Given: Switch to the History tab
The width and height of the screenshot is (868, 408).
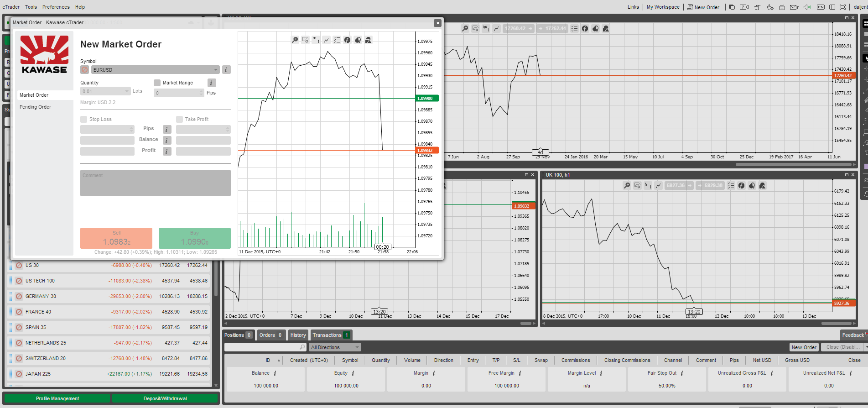Looking at the screenshot, I should click(298, 335).
